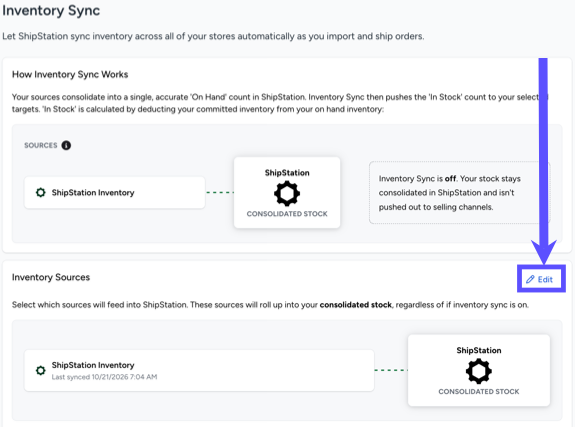
Task: Click the Edit button for Inventory Sources
Action: [541, 280]
